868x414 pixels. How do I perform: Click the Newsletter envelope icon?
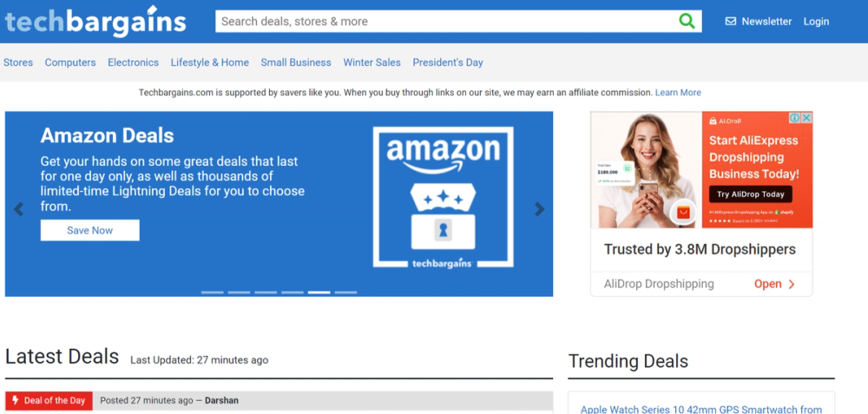coord(731,21)
